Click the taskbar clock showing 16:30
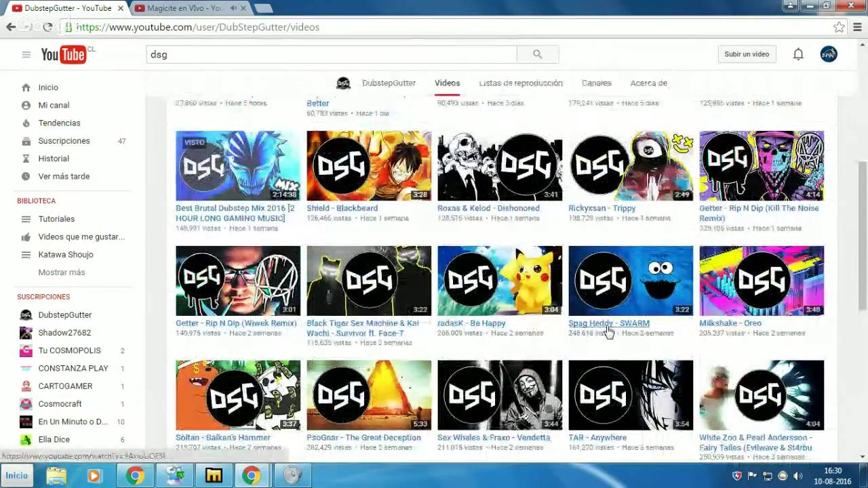The image size is (868, 488). click(x=833, y=476)
